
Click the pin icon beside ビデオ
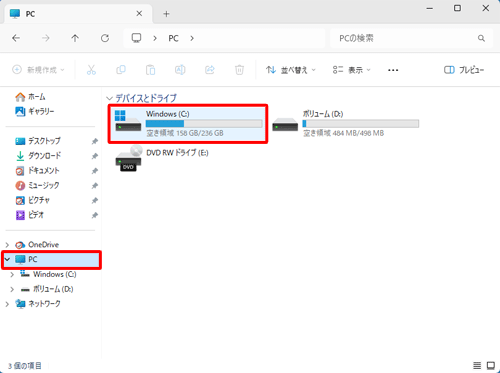point(95,215)
